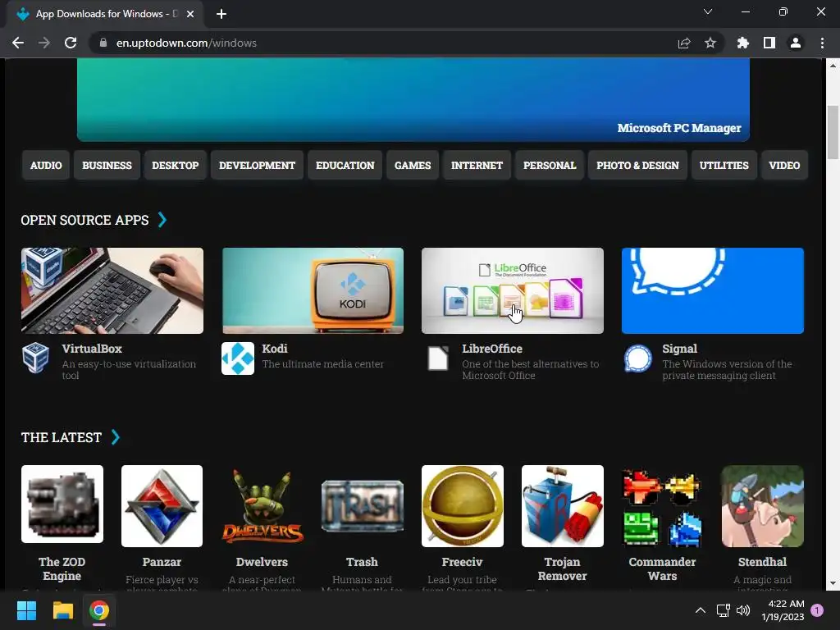Expand The Latest section arrow
This screenshot has height=630, width=840.
pos(116,437)
